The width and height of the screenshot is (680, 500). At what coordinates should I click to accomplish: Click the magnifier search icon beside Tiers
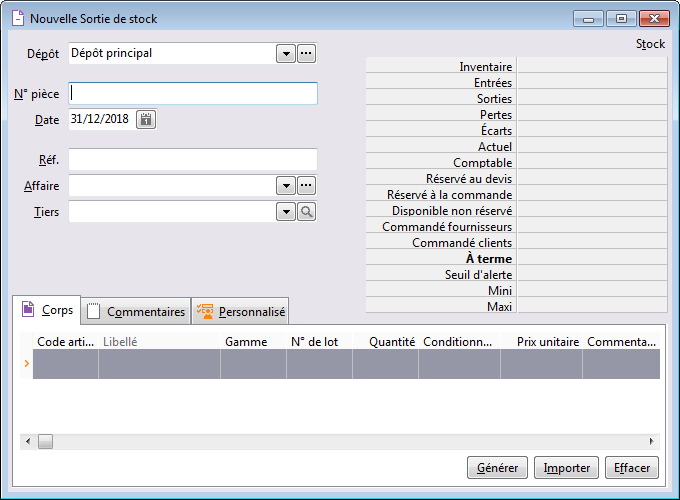(307, 211)
